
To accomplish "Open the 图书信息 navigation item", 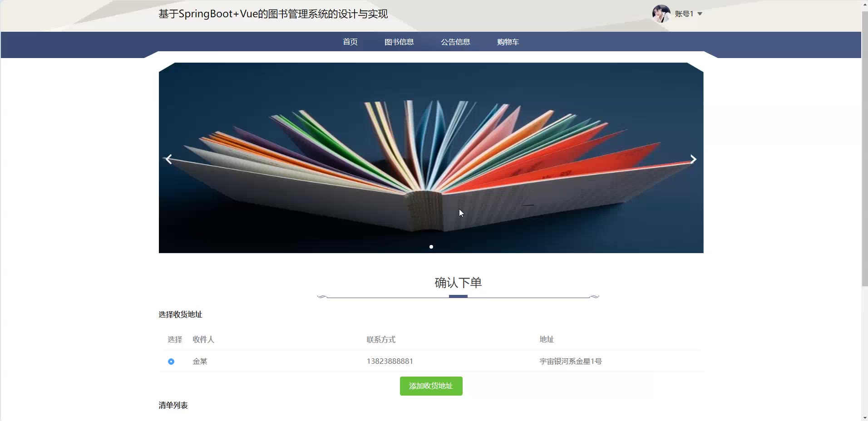I will pos(399,42).
